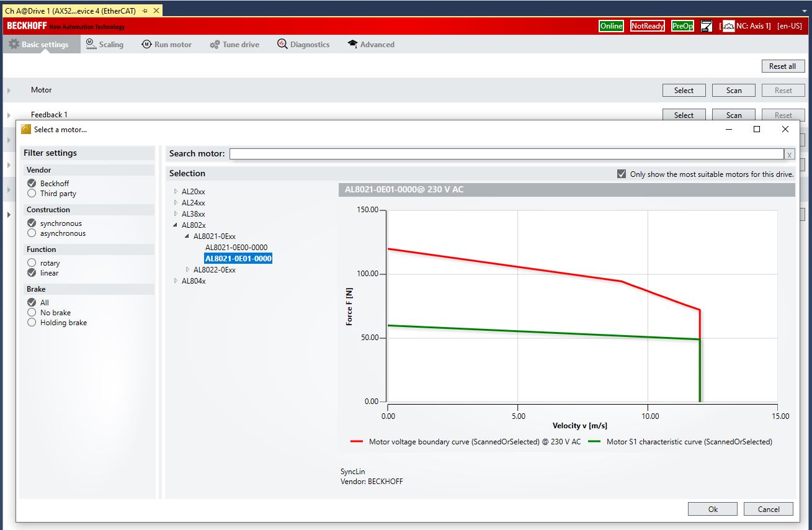
Task: Click the Advanced graduation cap icon
Action: [352, 45]
